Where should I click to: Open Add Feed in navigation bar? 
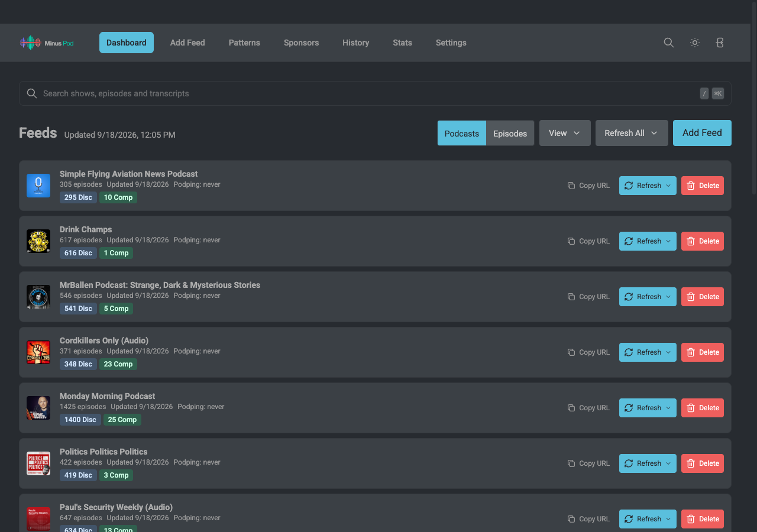point(187,43)
